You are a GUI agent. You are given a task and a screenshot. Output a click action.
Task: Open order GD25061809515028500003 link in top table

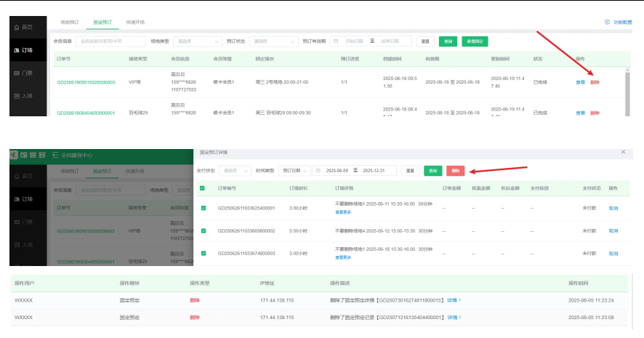[x=86, y=83]
